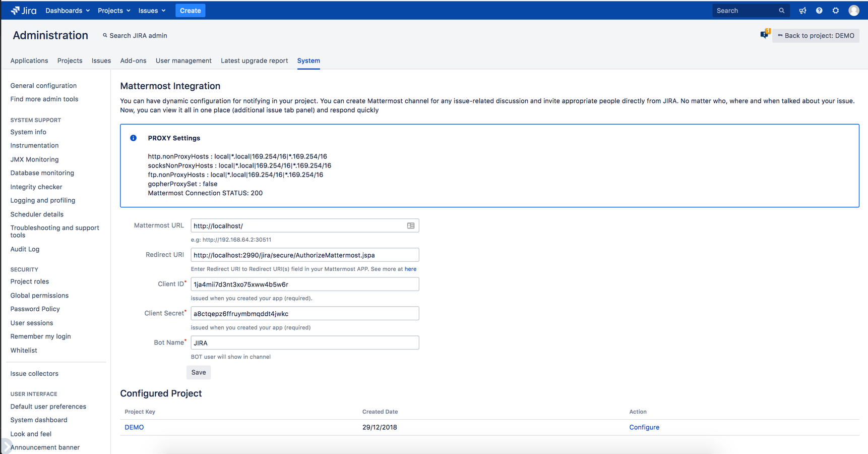The width and height of the screenshot is (868, 454).
Task: Click the Save button
Action: (x=199, y=372)
